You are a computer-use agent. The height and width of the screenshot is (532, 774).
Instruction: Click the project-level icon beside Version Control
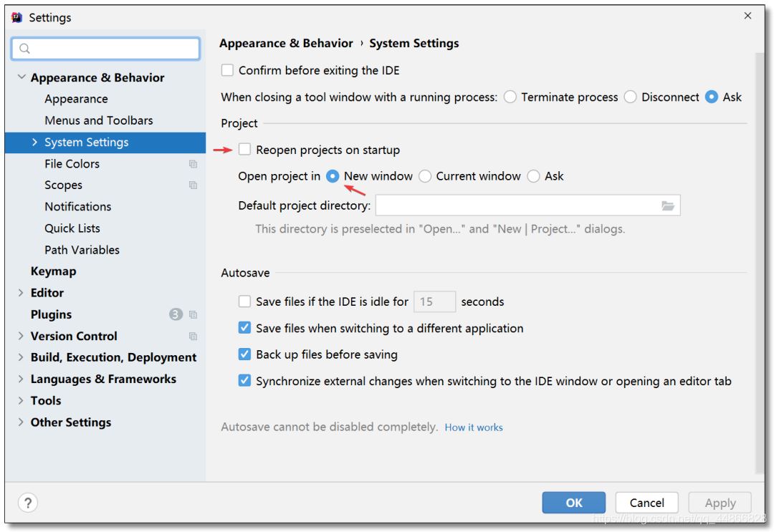193,336
